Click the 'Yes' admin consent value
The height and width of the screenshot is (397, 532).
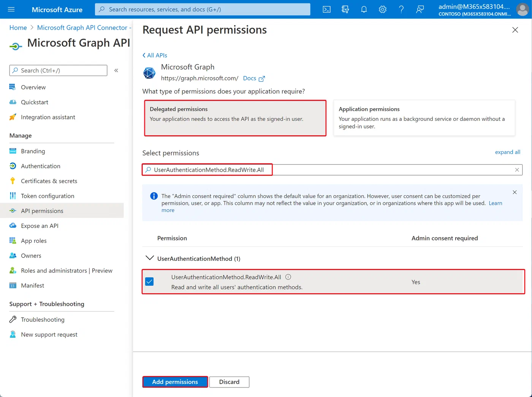(416, 282)
